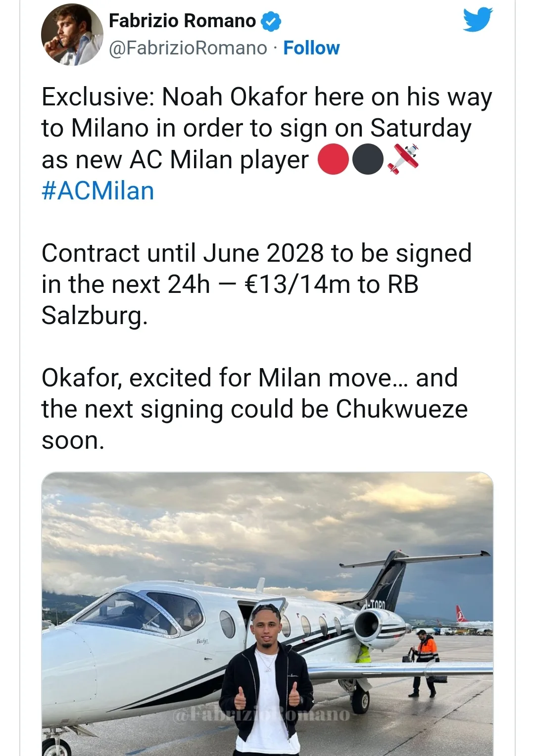Screen dimensions: 534x756
Task: Click the small airplane emoji
Action: [x=402, y=159]
